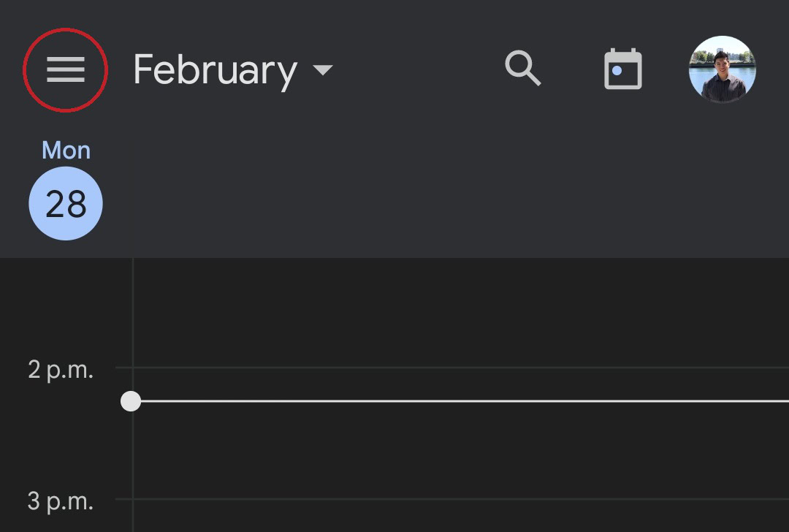Click the white current-time line
Screen dimensions: 789x532
tap(460, 401)
